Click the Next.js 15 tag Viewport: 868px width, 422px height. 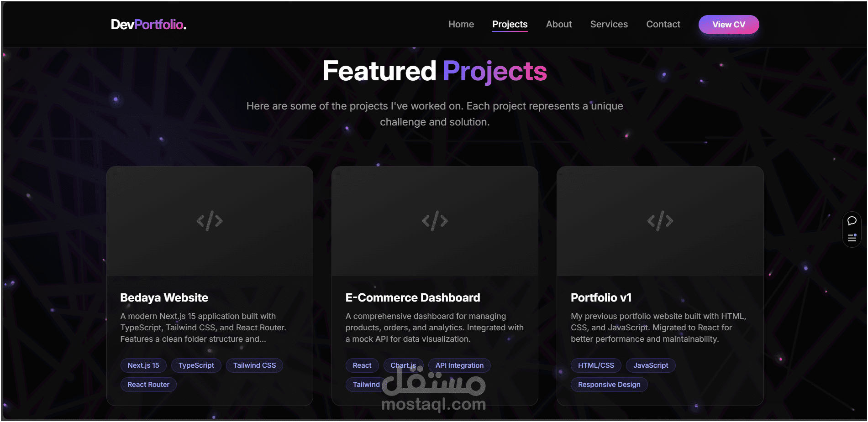click(143, 365)
